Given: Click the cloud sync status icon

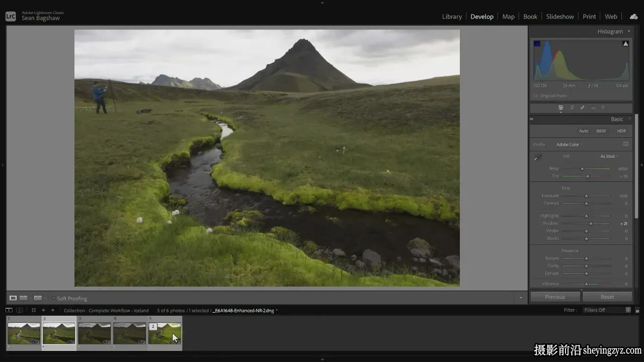Looking at the screenshot, I should 633,17.
